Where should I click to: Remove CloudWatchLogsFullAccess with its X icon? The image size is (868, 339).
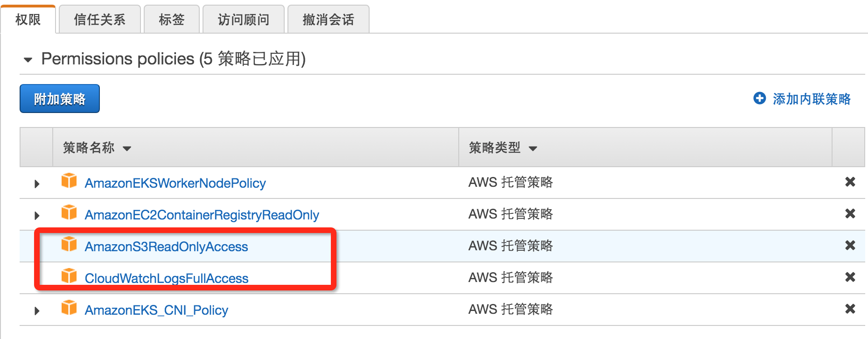pos(850,277)
